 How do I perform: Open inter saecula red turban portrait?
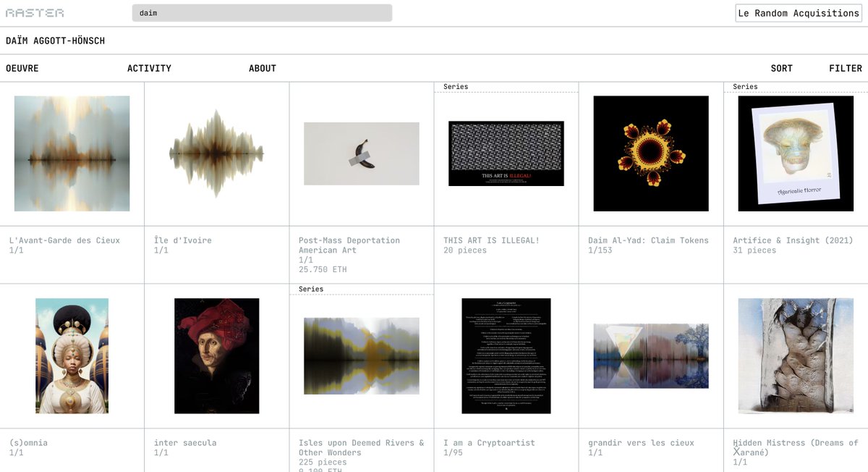217,356
